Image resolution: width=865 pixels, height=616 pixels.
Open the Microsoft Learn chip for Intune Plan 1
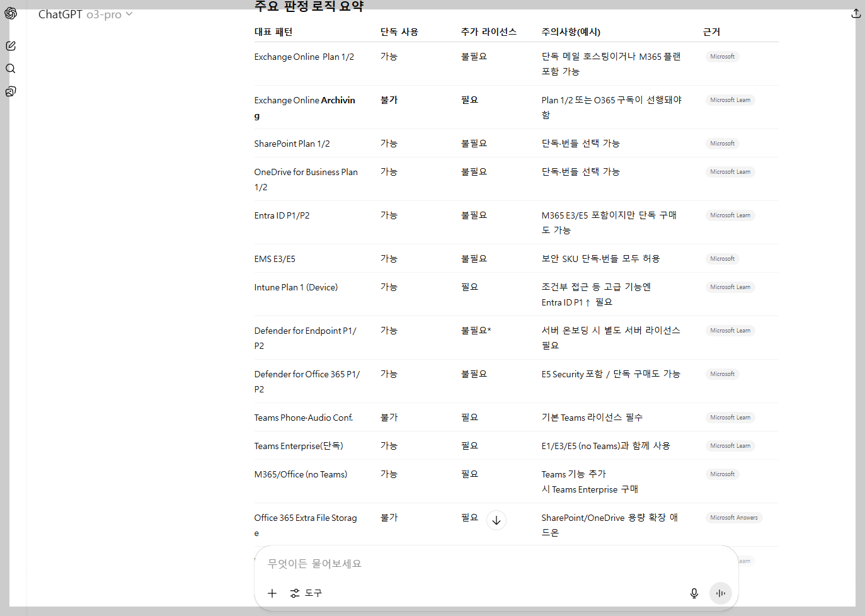click(730, 287)
